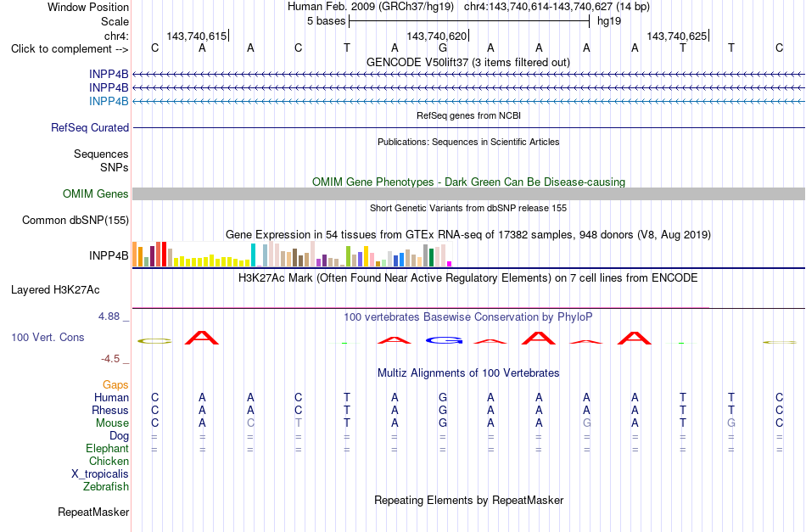Select the Dog alignment row label
Viewport: 806px width, 532px height.
pyautogui.click(x=119, y=436)
